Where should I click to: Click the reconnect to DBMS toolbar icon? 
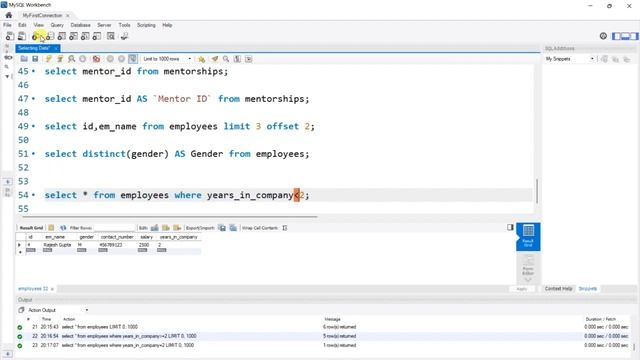point(124,37)
